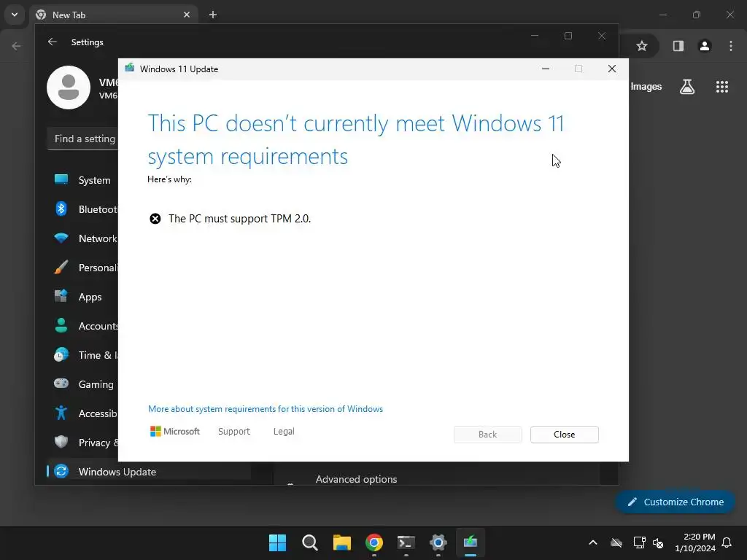
Task: Open the notifications bell icon
Action: point(727,542)
